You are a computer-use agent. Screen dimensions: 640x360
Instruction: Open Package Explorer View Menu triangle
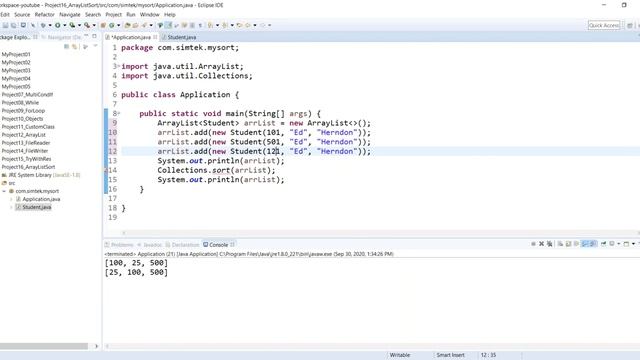95,46
